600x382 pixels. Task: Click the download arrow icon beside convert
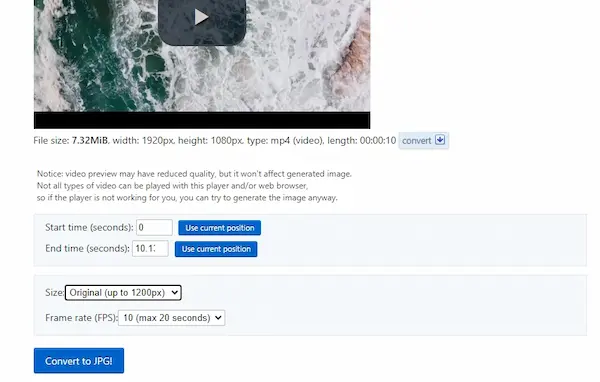point(440,140)
